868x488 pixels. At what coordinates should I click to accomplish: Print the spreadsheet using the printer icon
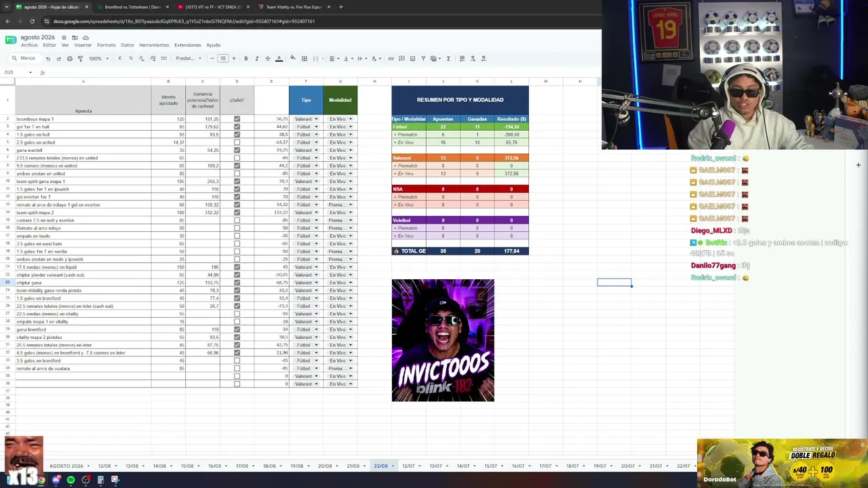[x=69, y=58]
